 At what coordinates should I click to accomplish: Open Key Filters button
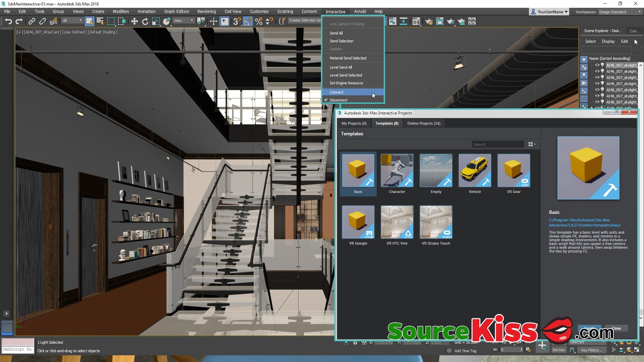[591, 350]
